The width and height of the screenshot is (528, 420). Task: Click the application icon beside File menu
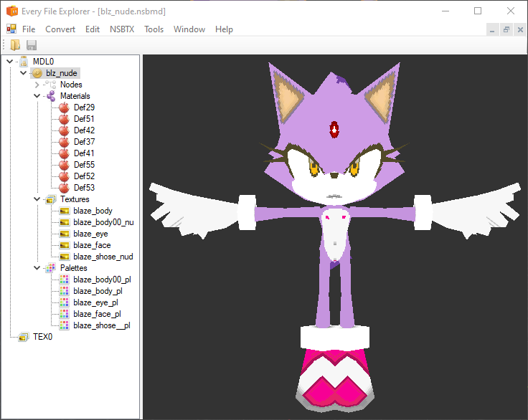(11, 29)
